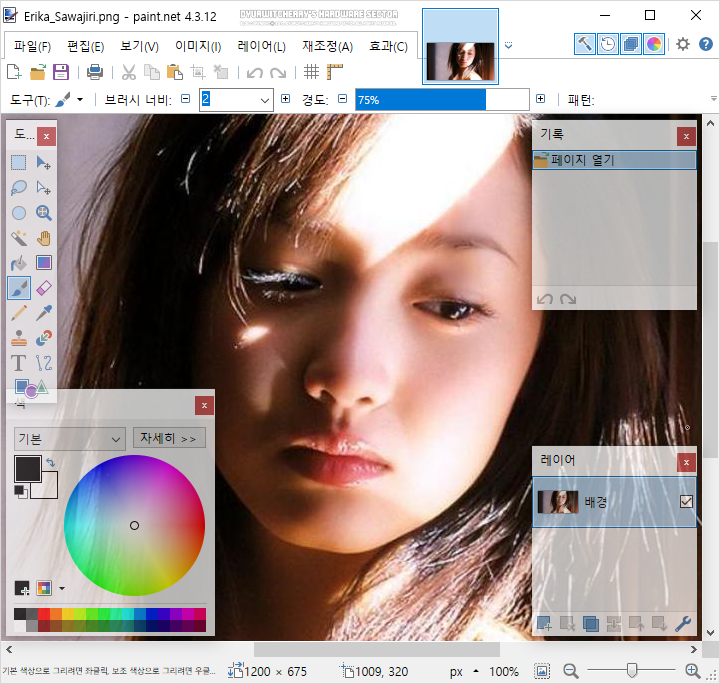Open the palette management dropdown arrow
This screenshot has width=720, height=684.
click(62, 588)
